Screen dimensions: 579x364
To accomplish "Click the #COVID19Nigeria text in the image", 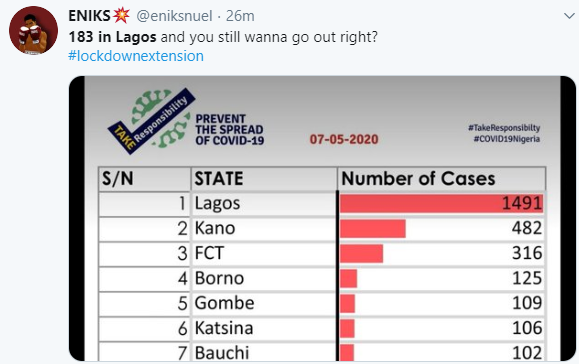I will tap(507, 139).
